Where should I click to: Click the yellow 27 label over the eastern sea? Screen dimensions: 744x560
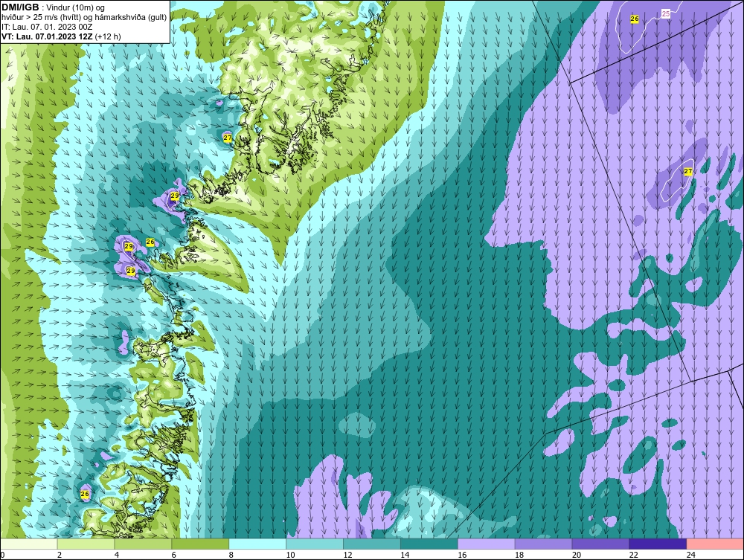coord(688,172)
